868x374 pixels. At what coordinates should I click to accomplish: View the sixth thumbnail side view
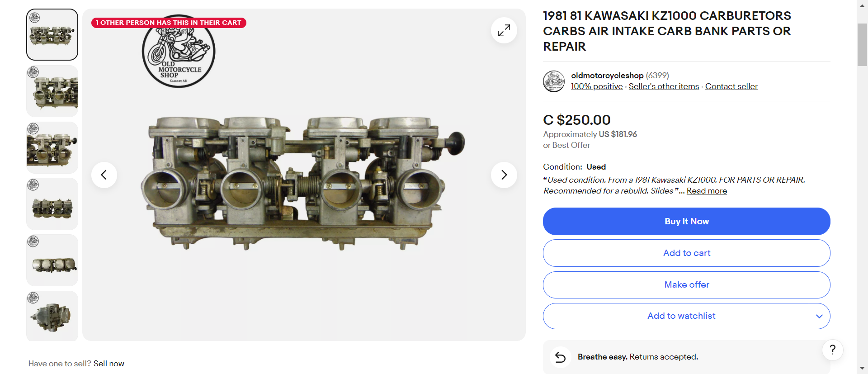(x=52, y=316)
